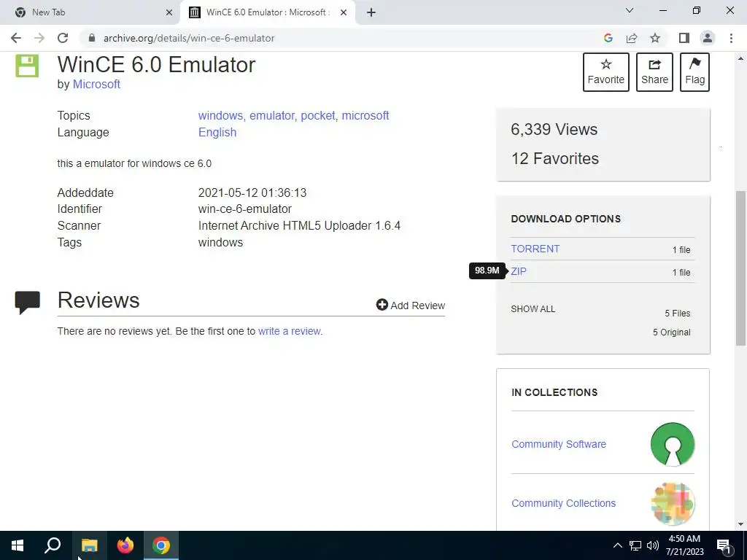Click the volume speaker tray icon
Viewport: 747px width, 560px height.
tap(653, 545)
